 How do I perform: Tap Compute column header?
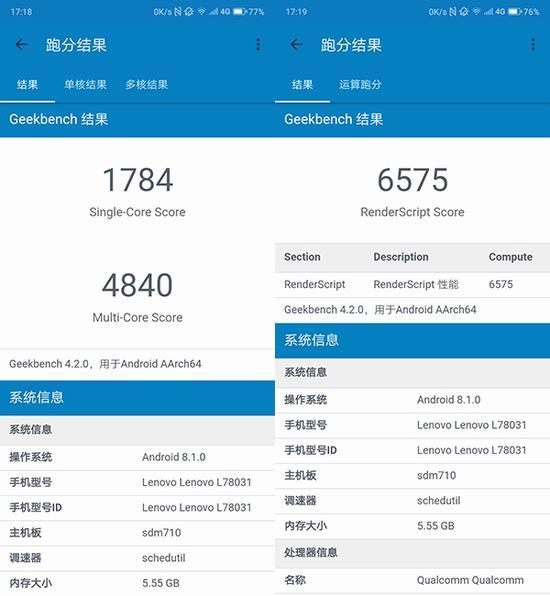(510, 257)
